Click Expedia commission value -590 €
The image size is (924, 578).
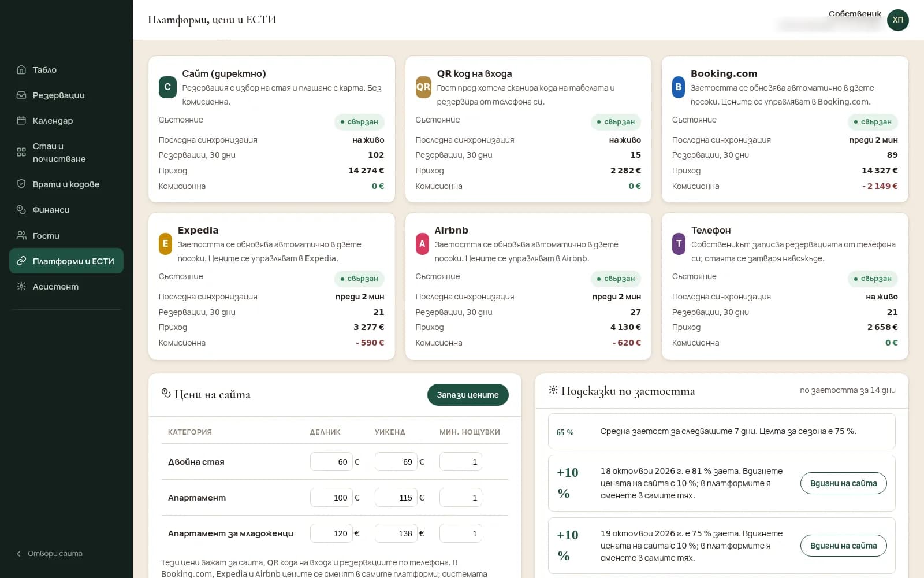pos(370,343)
